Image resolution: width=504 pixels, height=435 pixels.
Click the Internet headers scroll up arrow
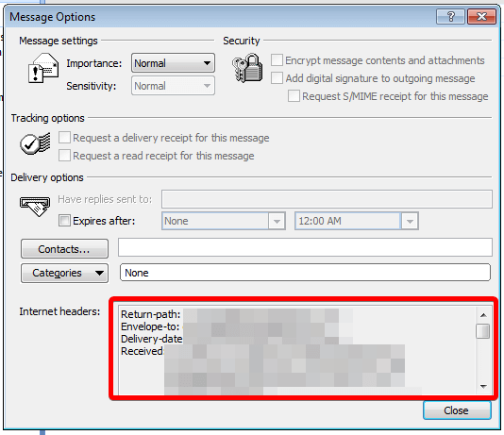pyautogui.click(x=483, y=315)
